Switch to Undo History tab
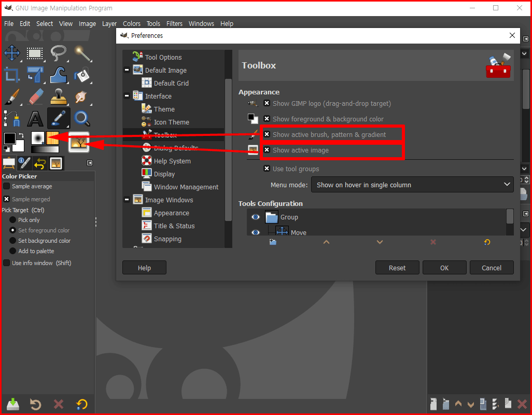 [40, 163]
